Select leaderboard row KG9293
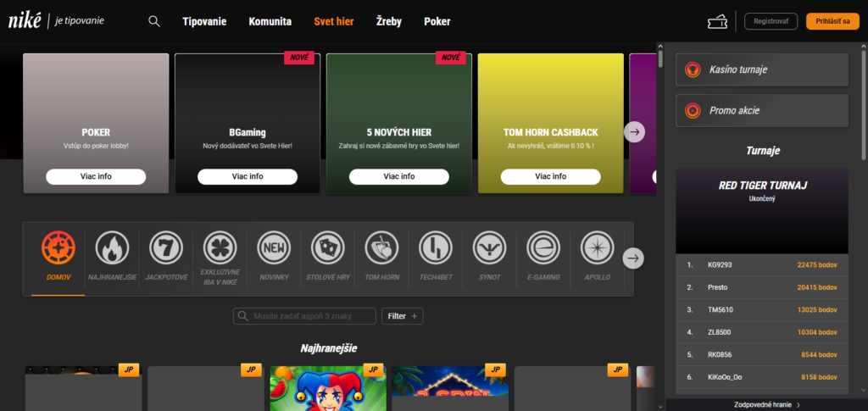 tap(762, 265)
